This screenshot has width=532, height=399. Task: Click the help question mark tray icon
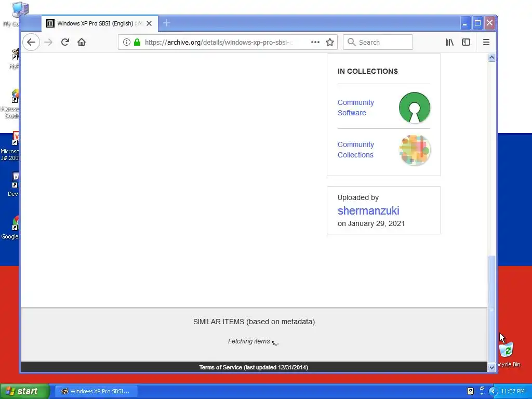[470, 391]
